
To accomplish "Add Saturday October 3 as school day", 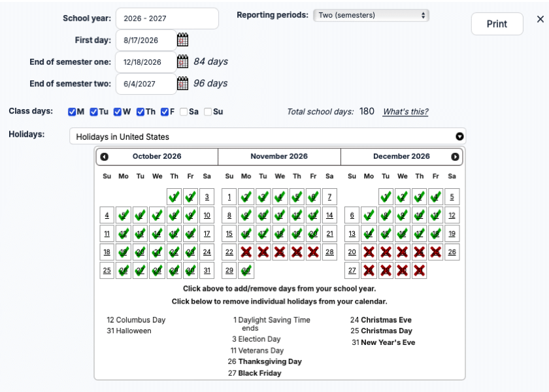I will click(x=207, y=197).
